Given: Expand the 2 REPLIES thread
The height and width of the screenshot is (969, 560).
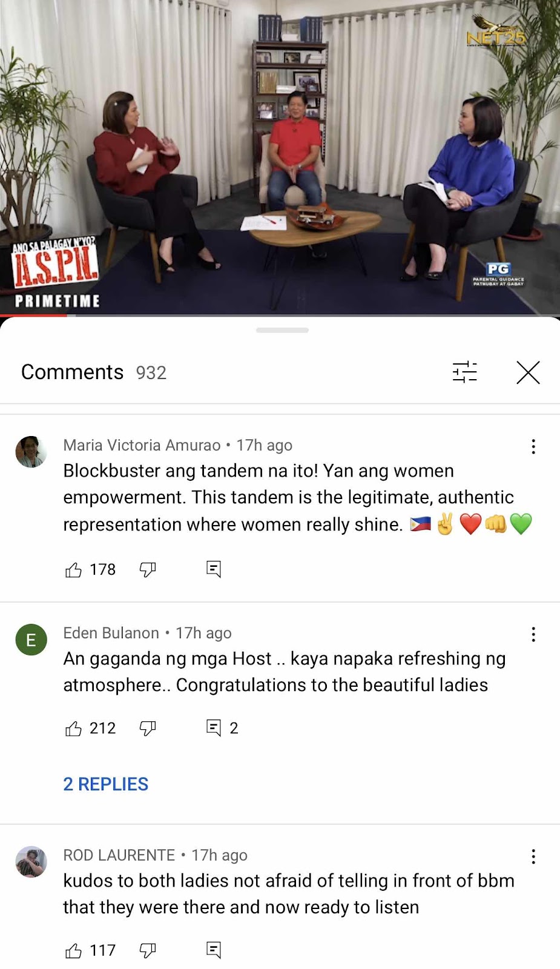Looking at the screenshot, I should [106, 784].
